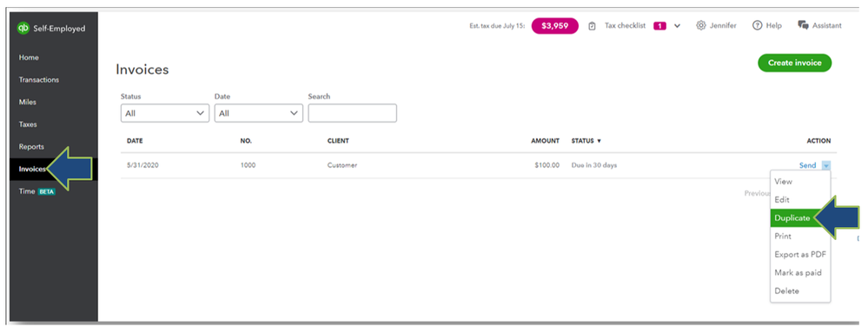The height and width of the screenshot is (327, 868).
Task: Click the settings gear icon beside Jennifer
Action: [701, 25]
